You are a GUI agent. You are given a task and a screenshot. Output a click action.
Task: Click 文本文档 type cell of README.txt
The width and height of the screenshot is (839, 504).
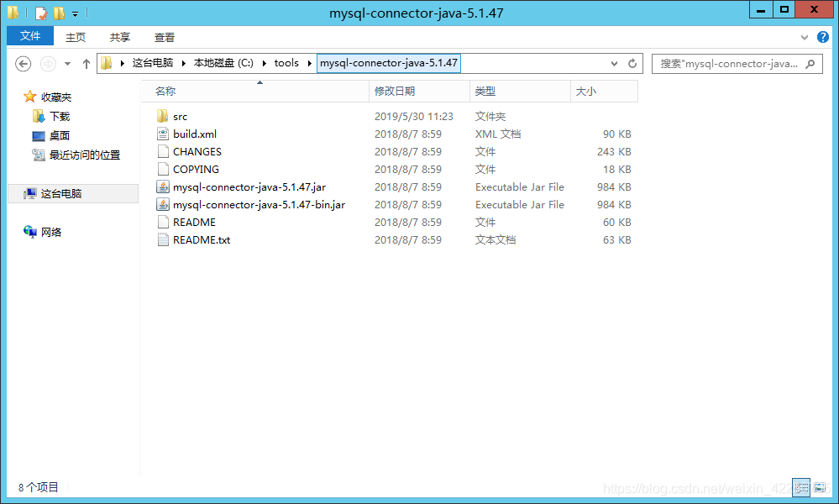(x=496, y=240)
